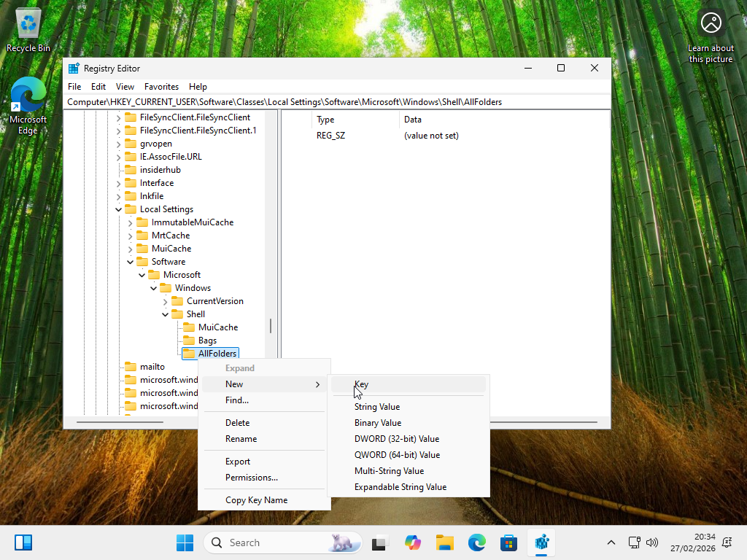Expand the MrtCache tree node

coord(130,236)
